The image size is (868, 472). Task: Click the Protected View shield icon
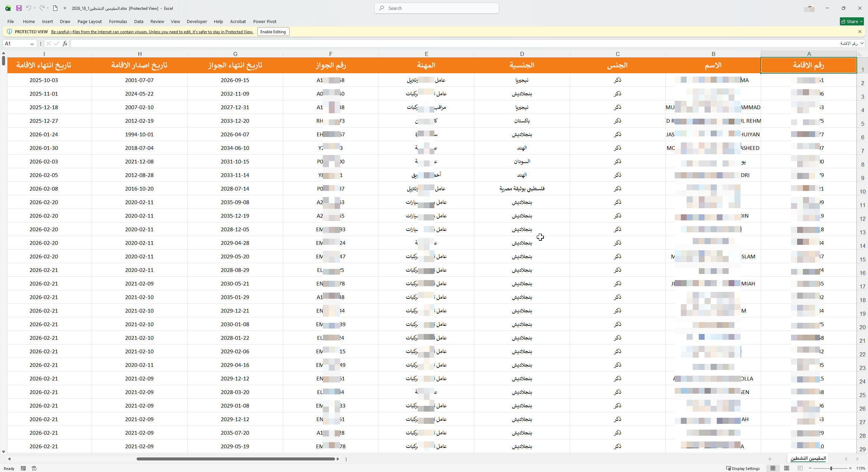pos(9,32)
